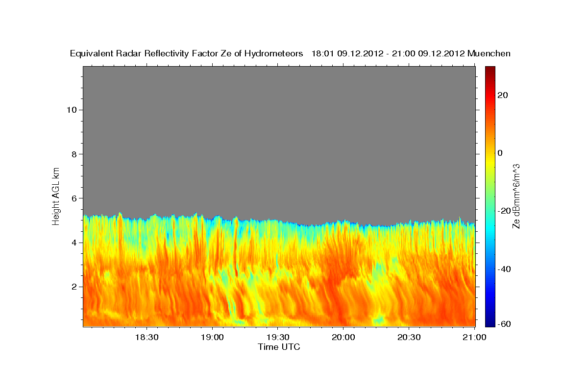Click the height tick label 8
This screenshot has width=588, height=392.
[x=73, y=154]
